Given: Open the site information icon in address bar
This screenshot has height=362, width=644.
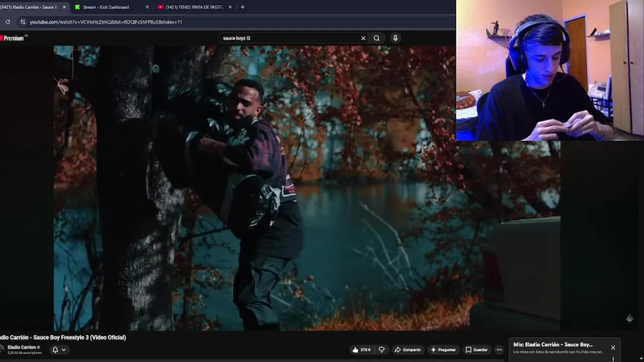Looking at the screenshot, I should (22, 22).
